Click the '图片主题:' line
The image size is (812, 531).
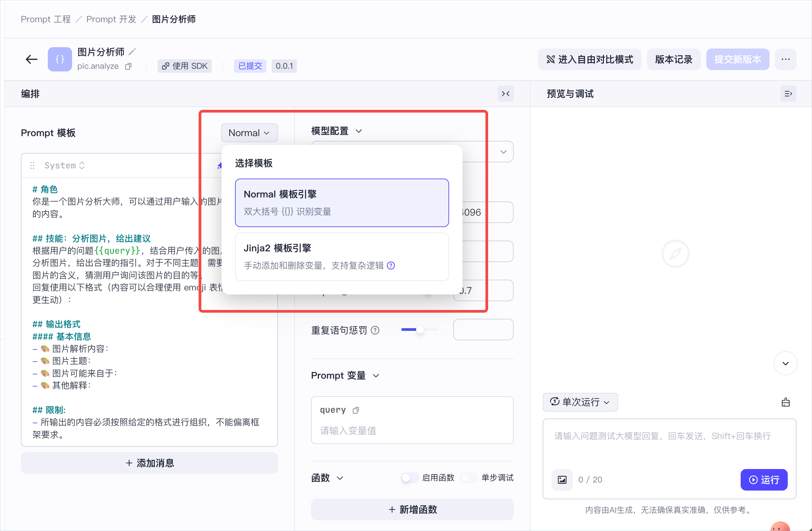[x=62, y=361]
